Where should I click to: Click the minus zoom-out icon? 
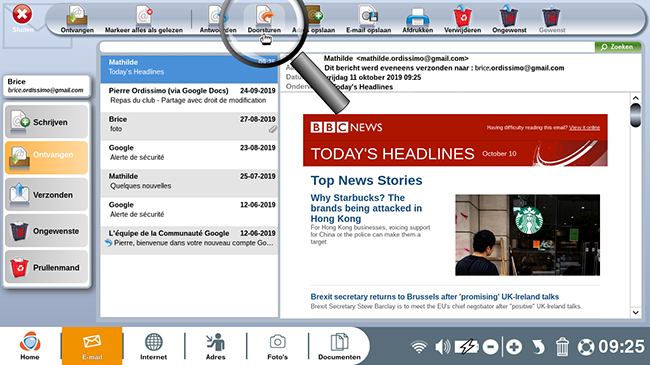tap(490, 347)
